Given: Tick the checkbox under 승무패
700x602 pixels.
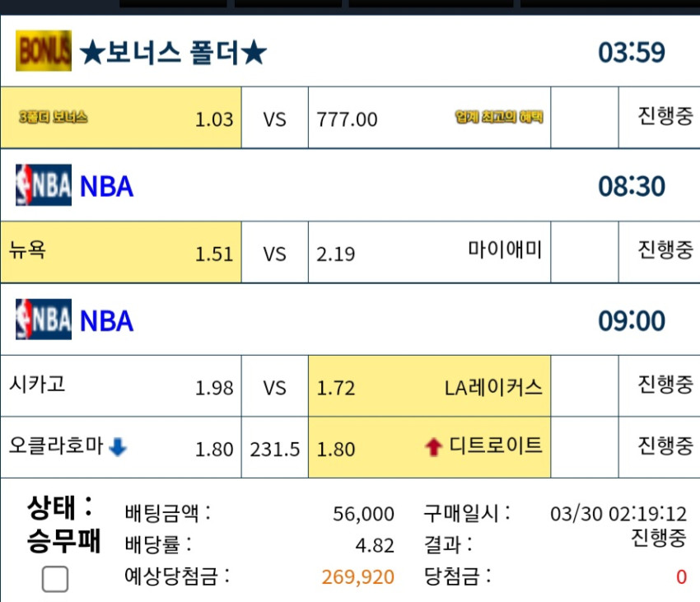Looking at the screenshot, I should coord(55,579).
